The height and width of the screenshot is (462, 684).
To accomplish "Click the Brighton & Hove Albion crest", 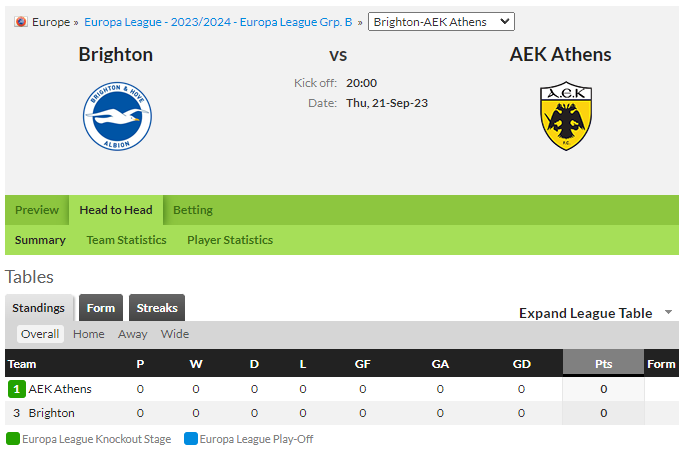I will click(117, 116).
